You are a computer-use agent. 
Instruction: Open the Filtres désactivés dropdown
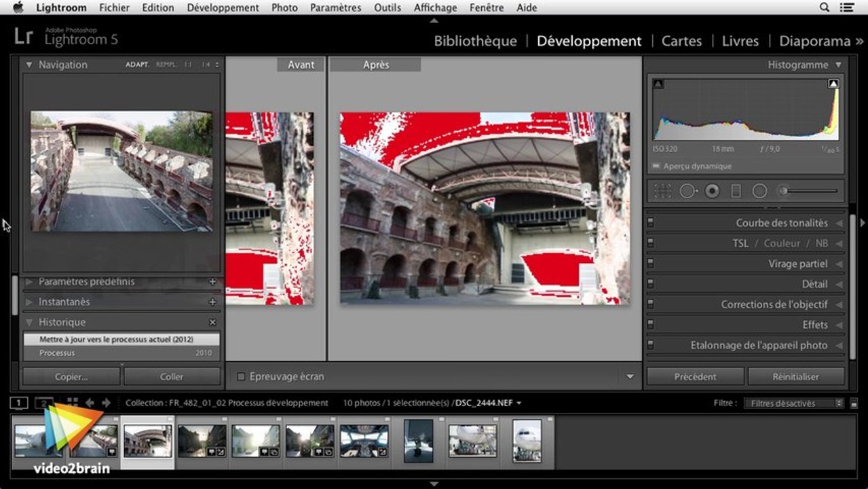point(793,403)
